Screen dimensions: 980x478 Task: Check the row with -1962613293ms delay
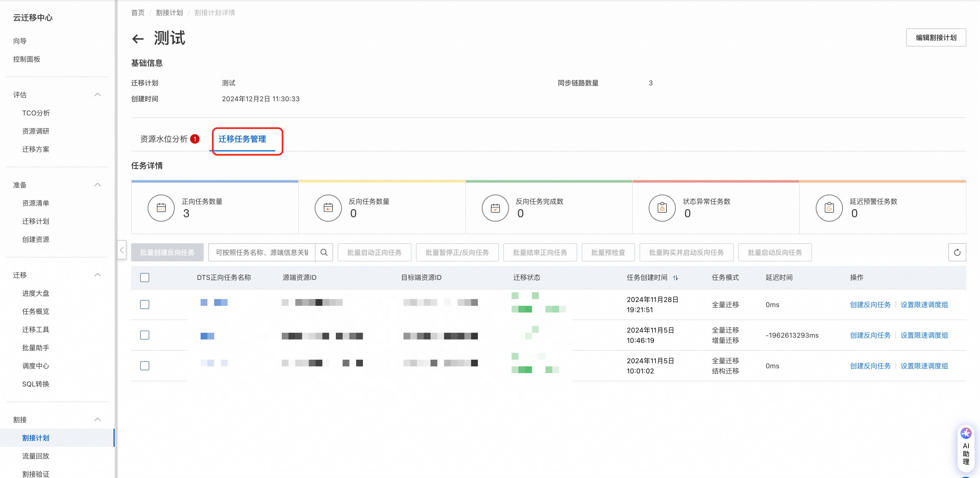click(x=145, y=335)
